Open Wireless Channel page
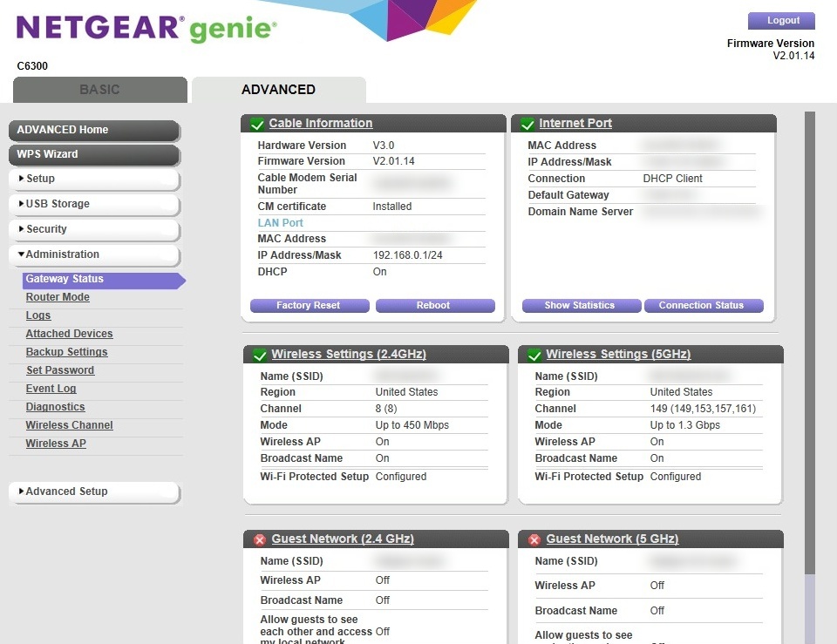The image size is (837, 644). click(70, 425)
